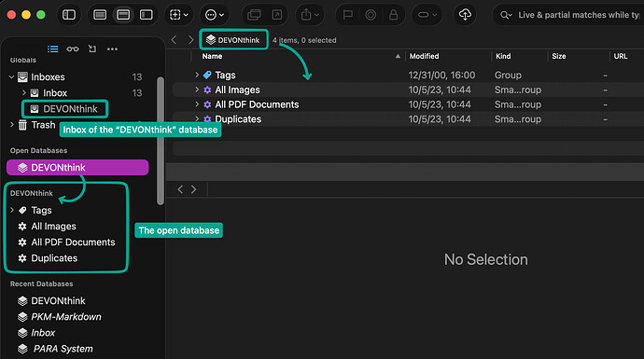Go forward in item list navigation
Viewport: 644px width, 359px height.
tap(190, 40)
